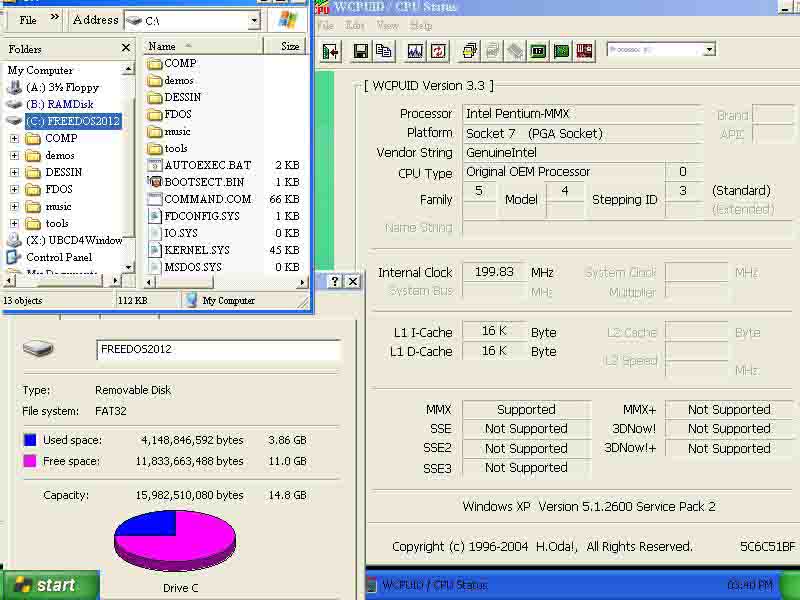Image resolution: width=800 pixels, height=600 pixels.
Task: Sort files by the Size column header
Action: (286, 46)
